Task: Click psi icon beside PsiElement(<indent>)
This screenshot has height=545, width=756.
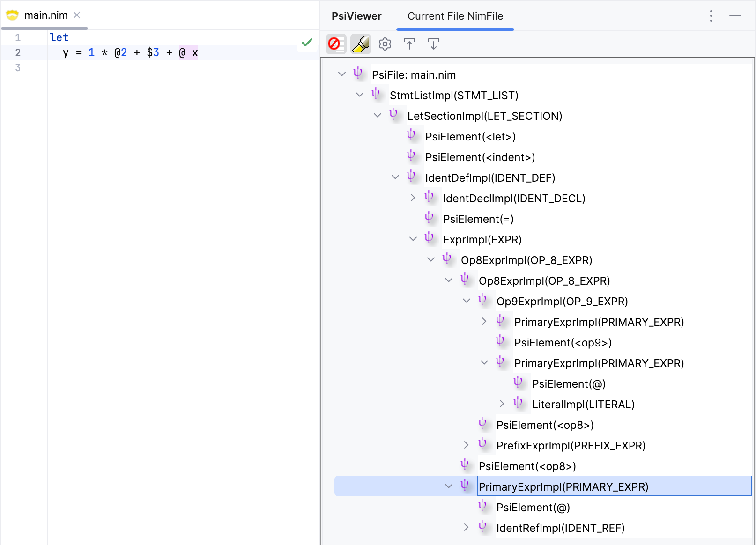Action: coord(411,155)
